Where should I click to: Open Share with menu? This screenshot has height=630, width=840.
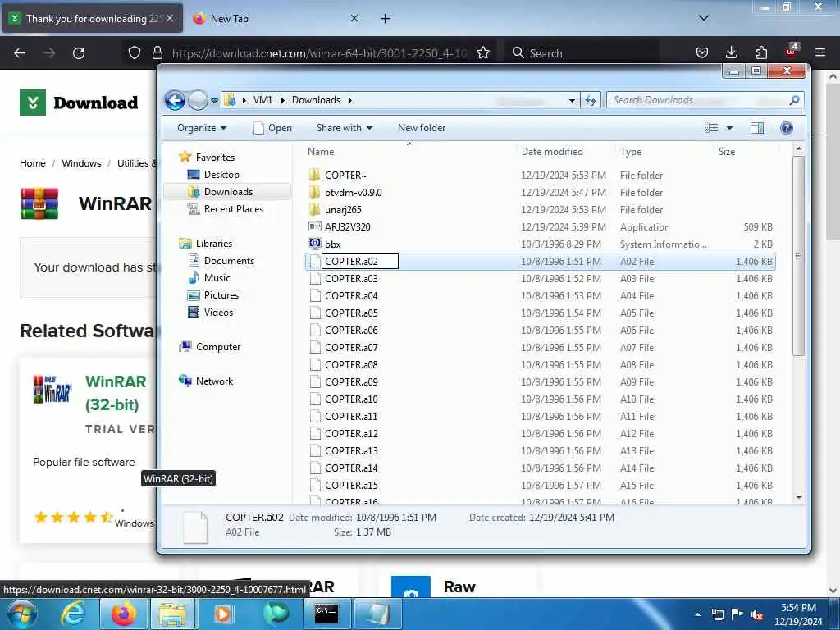[344, 128]
